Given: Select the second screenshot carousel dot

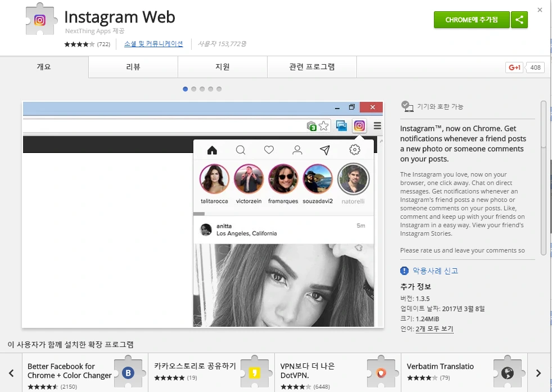Looking at the screenshot, I should tap(193, 89).
